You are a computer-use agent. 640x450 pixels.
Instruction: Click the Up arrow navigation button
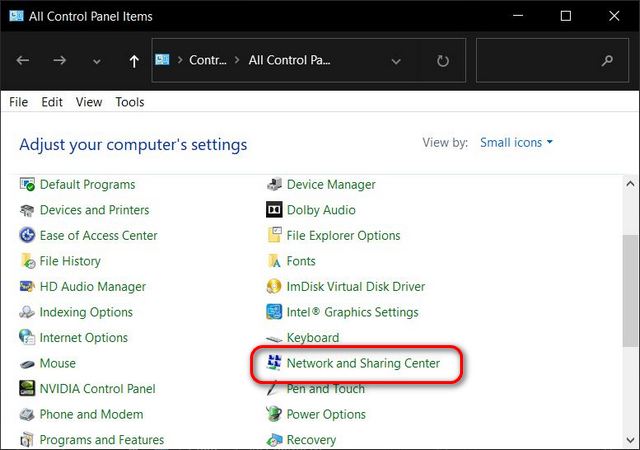point(134,61)
